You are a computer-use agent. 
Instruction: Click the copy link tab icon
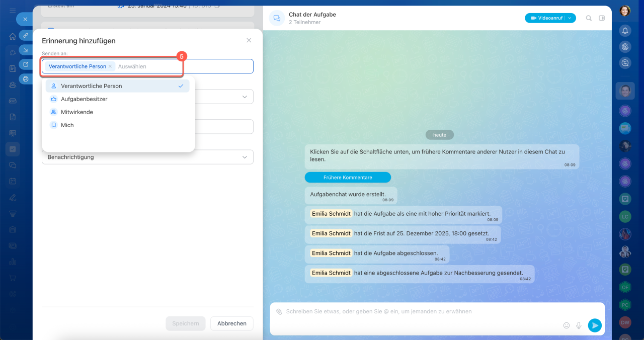[x=26, y=35]
